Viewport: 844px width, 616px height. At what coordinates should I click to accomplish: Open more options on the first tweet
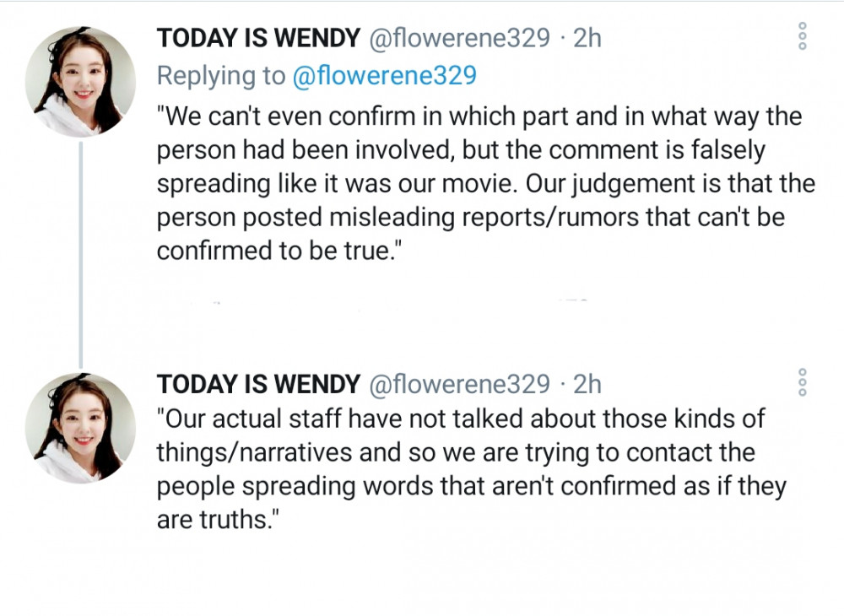pyautogui.click(x=803, y=36)
